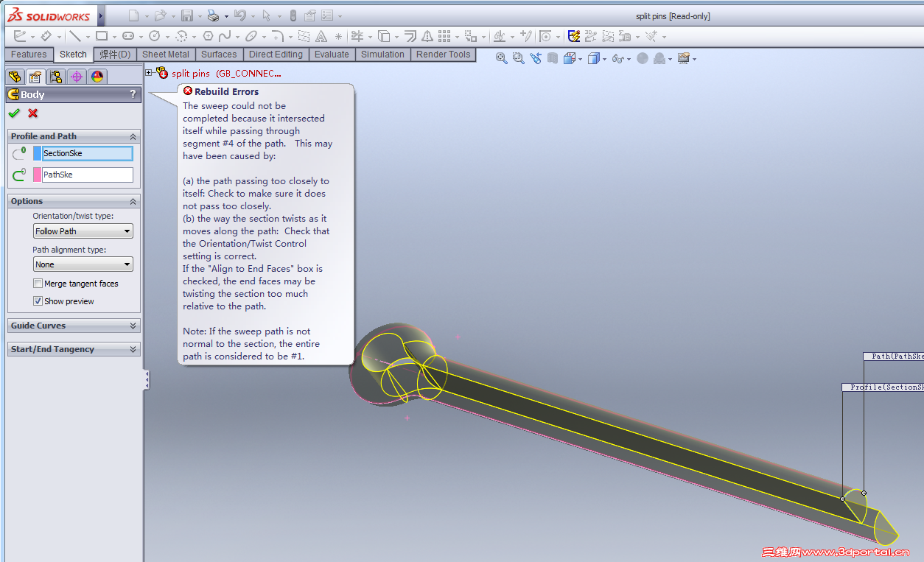This screenshot has height=562, width=924.
Task: Open the View Orientation dropdown arrow
Action: point(581,59)
